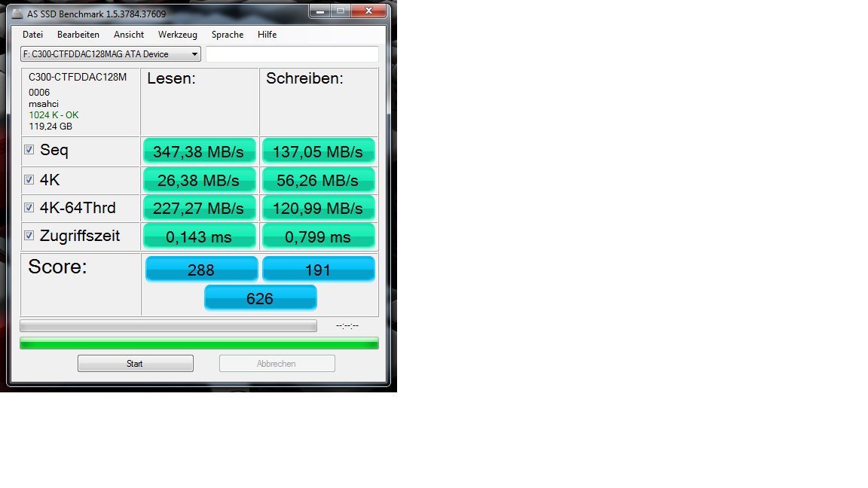
Task: Click the green overall progress bar
Action: (x=199, y=343)
